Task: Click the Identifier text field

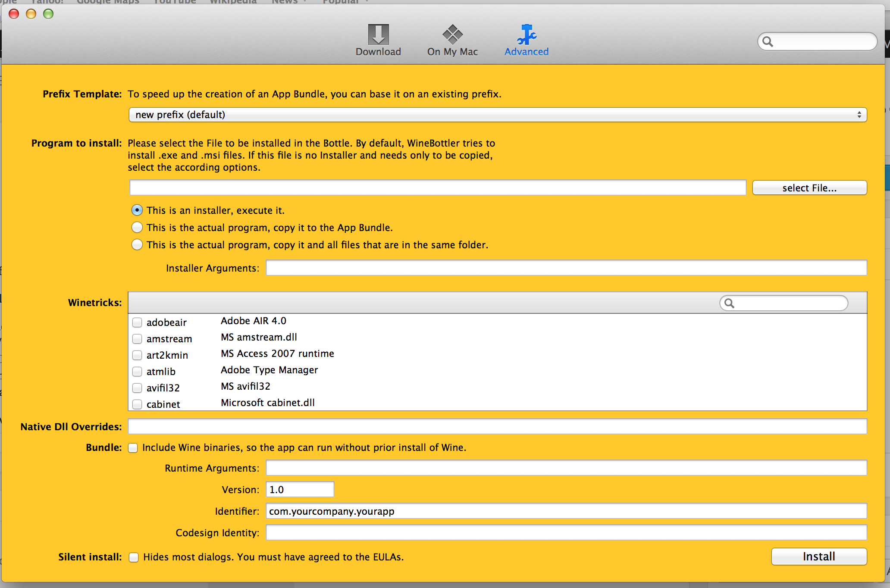Action: (x=566, y=511)
